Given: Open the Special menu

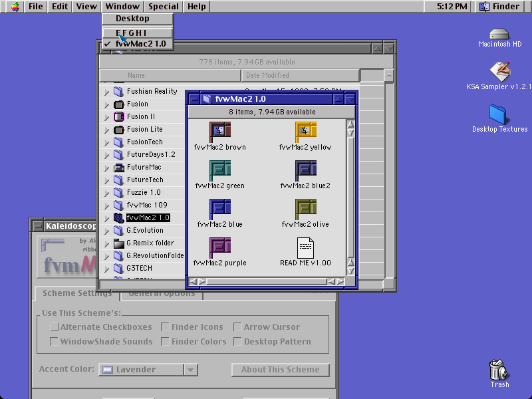Looking at the screenshot, I should click(x=163, y=7).
